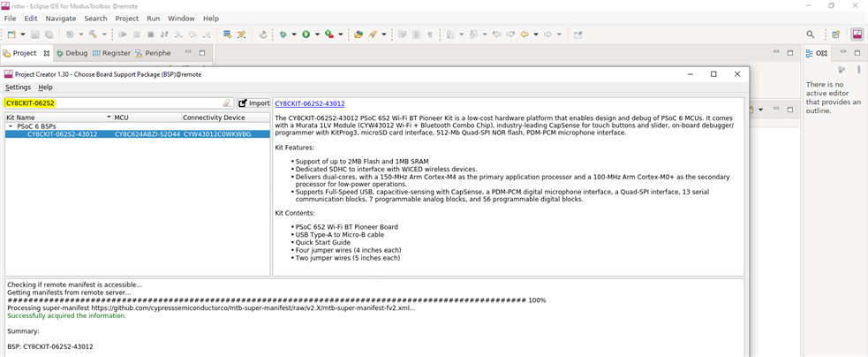This screenshot has height=357, width=868.
Task: Click the Search magnifier icon
Action: point(811,34)
